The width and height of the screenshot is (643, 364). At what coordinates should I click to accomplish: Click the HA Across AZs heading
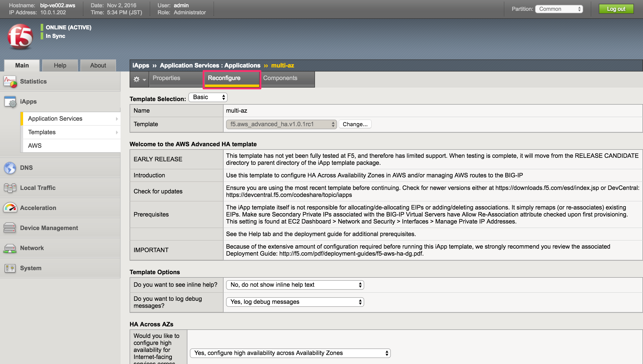(x=151, y=324)
